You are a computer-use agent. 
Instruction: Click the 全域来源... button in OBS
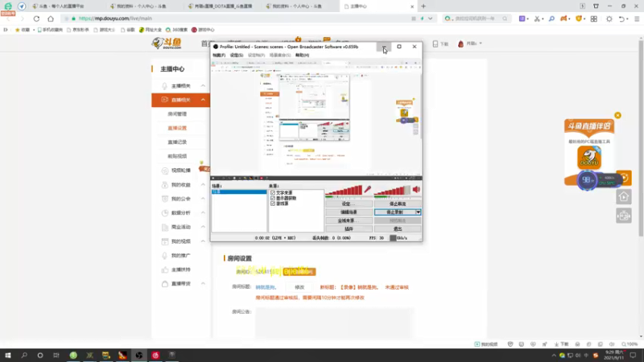click(x=349, y=220)
